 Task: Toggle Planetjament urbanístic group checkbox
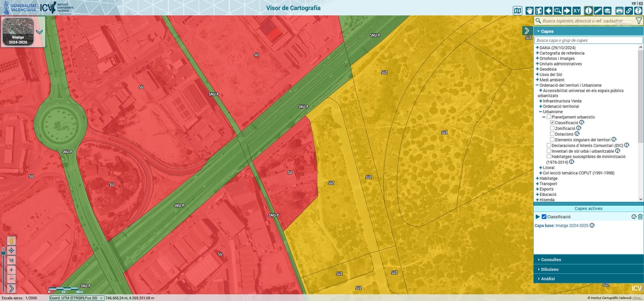pos(549,117)
